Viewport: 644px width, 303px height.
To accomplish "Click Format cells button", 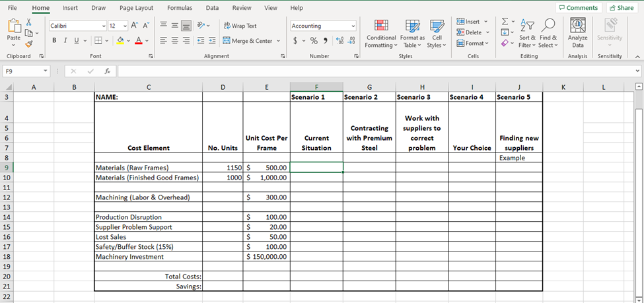I will tap(473, 43).
